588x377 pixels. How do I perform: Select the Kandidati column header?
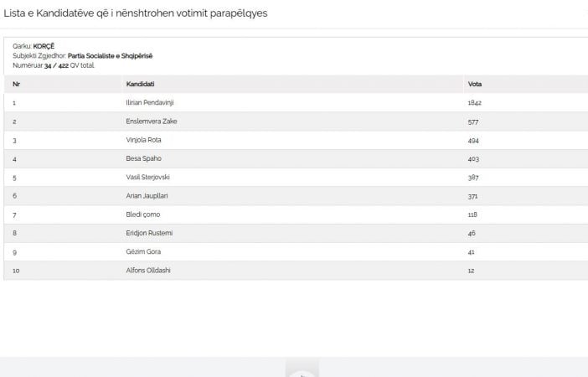[x=140, y=84]
